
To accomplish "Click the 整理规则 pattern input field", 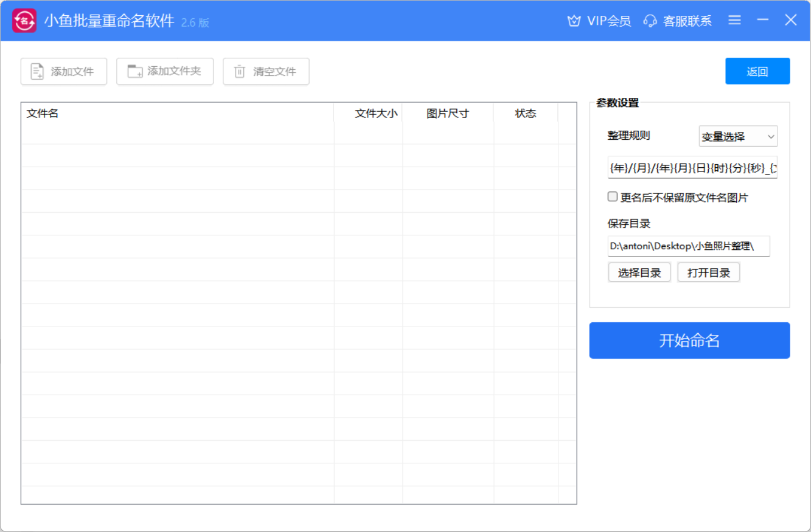I will tap(692, 168).
